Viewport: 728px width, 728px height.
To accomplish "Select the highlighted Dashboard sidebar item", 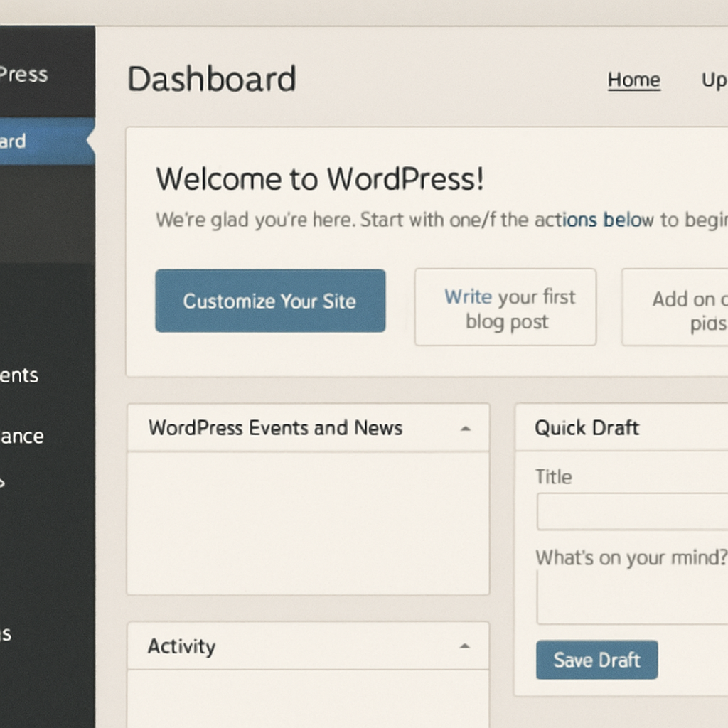I will tap(48, 141).
